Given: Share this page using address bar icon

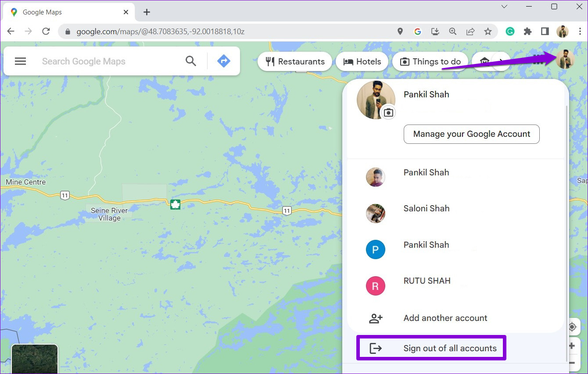Looking at the screenshot, I should (470, 32).
